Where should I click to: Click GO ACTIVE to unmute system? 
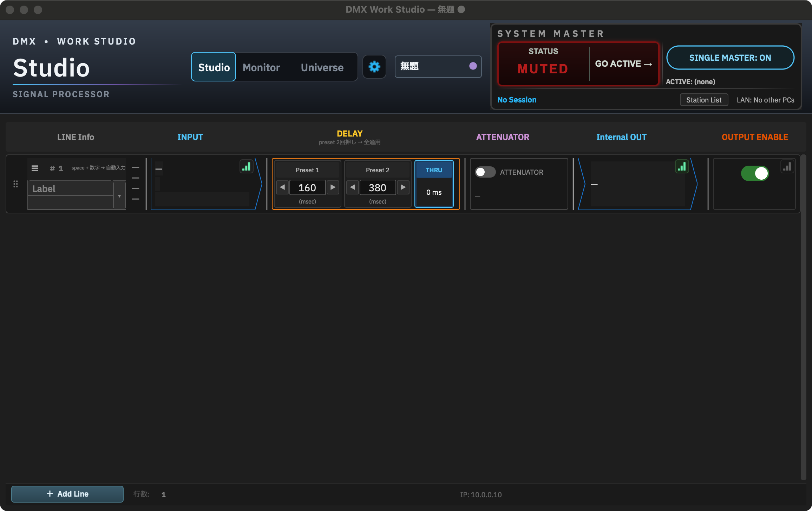tap(623, 64)
